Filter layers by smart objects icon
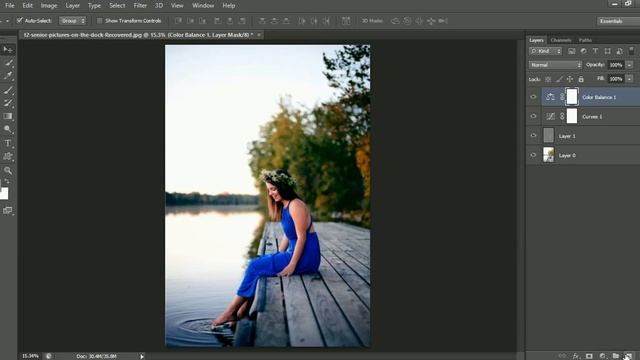 [619, 51]
